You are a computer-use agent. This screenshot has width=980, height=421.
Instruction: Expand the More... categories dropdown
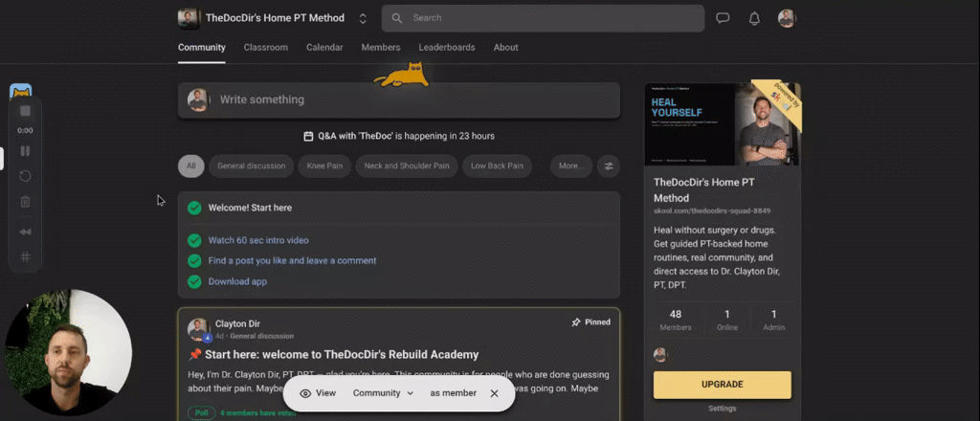[571, 166]
